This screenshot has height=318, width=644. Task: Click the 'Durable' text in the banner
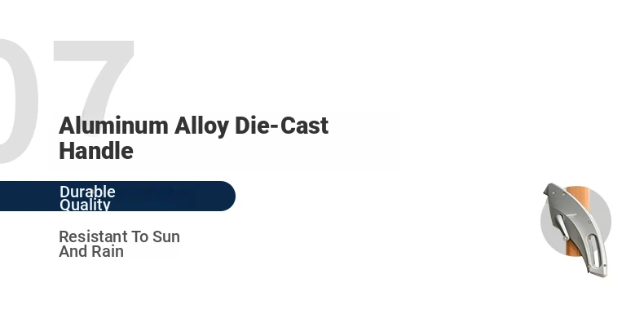point(87,192)
